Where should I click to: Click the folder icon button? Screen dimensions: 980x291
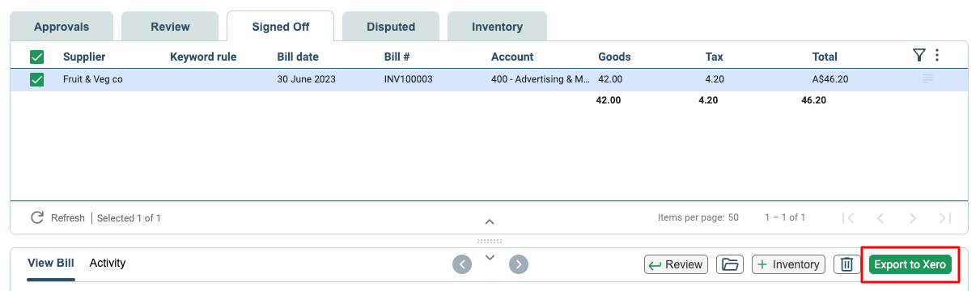(731, 264)
